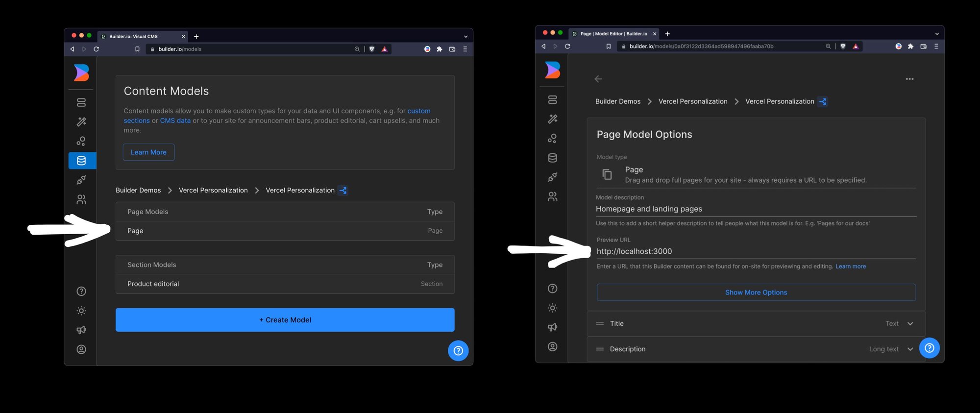The width and height of the screenshot is (980, 413).
Task: Open Users icon in right window sidebar
Action: [552, 196]
